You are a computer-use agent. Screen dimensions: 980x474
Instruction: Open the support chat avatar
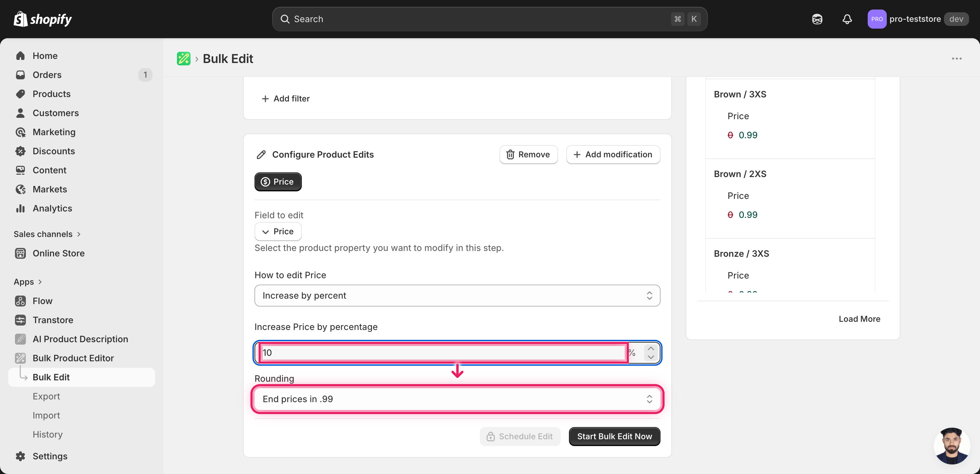point(951,445)
